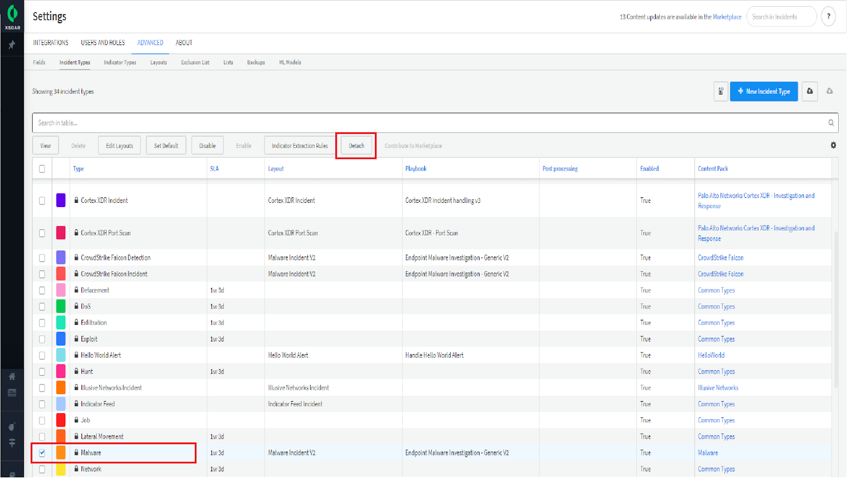Switch to the USERS AND ROLES tab

(x=103, y=43)
